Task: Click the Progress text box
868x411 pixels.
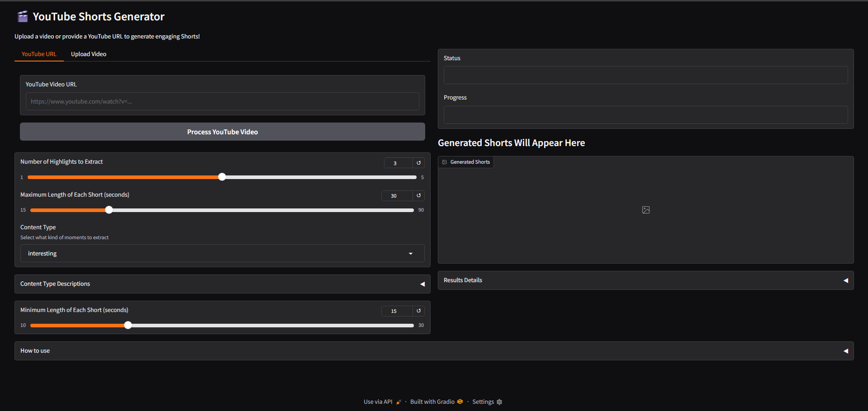Action: click(645, 115)
